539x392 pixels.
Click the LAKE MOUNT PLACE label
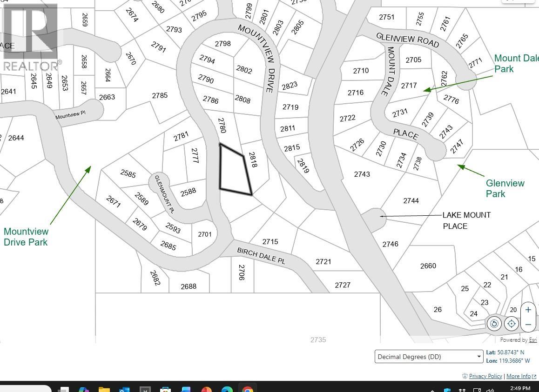pos(466,220)
